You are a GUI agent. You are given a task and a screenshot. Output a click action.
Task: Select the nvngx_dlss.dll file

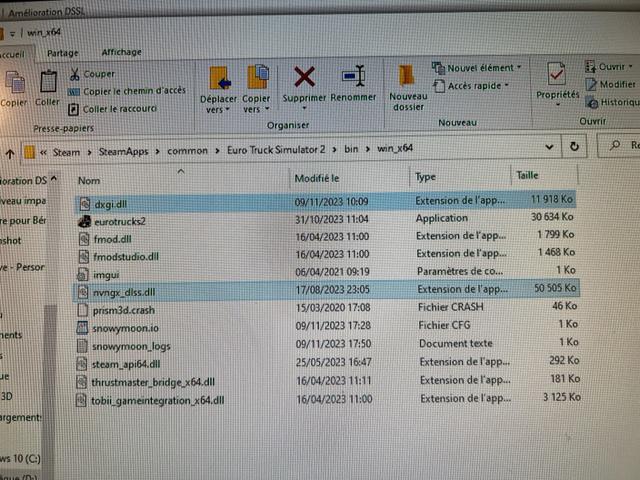tap(327, 290)
